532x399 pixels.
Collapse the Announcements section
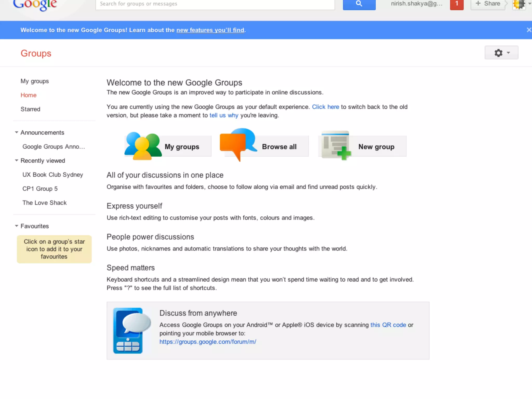click(17, 132)
